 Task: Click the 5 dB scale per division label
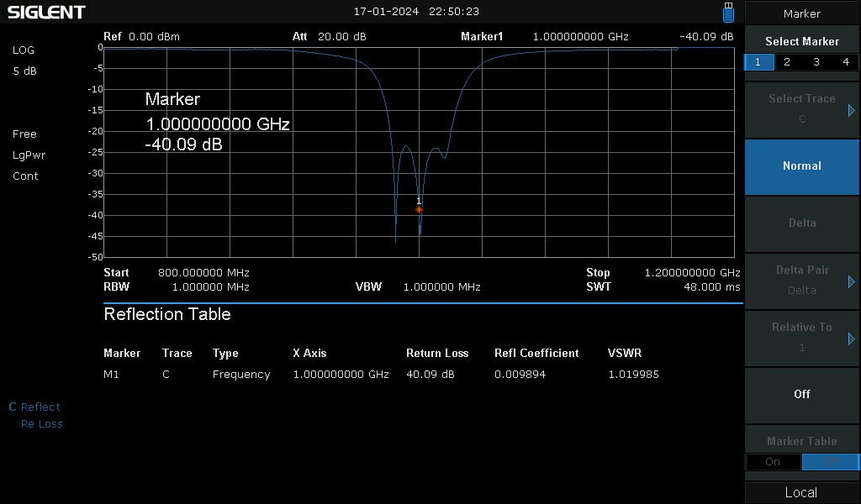24,71
